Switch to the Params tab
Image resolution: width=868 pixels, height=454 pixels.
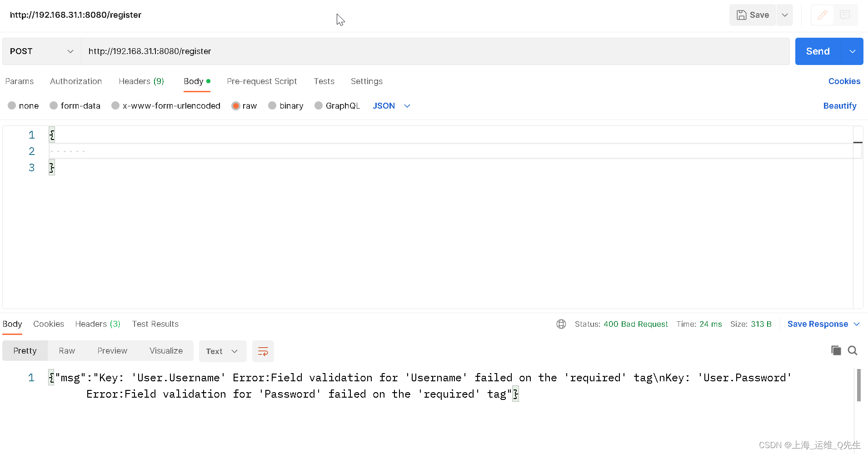(x=20, y=81)
